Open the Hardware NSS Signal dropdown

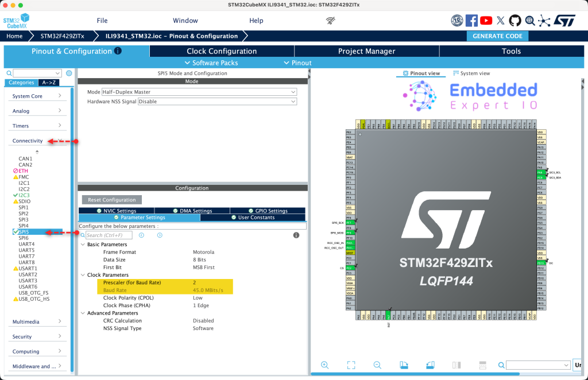pos(217,102)
